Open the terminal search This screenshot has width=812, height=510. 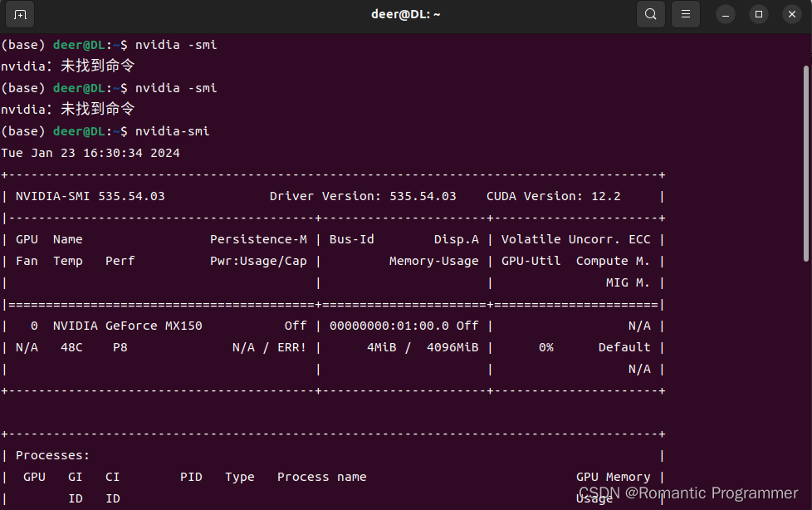(650, 14)
